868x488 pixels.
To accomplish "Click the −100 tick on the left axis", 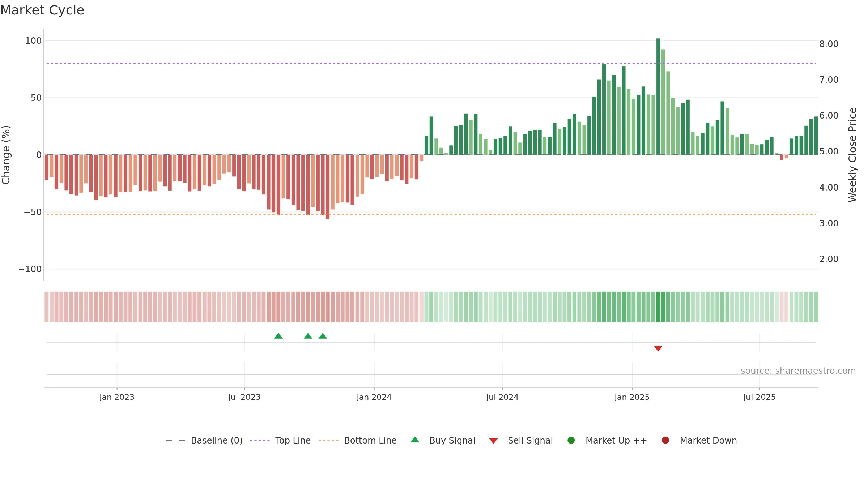I will (x=30, y=269).
